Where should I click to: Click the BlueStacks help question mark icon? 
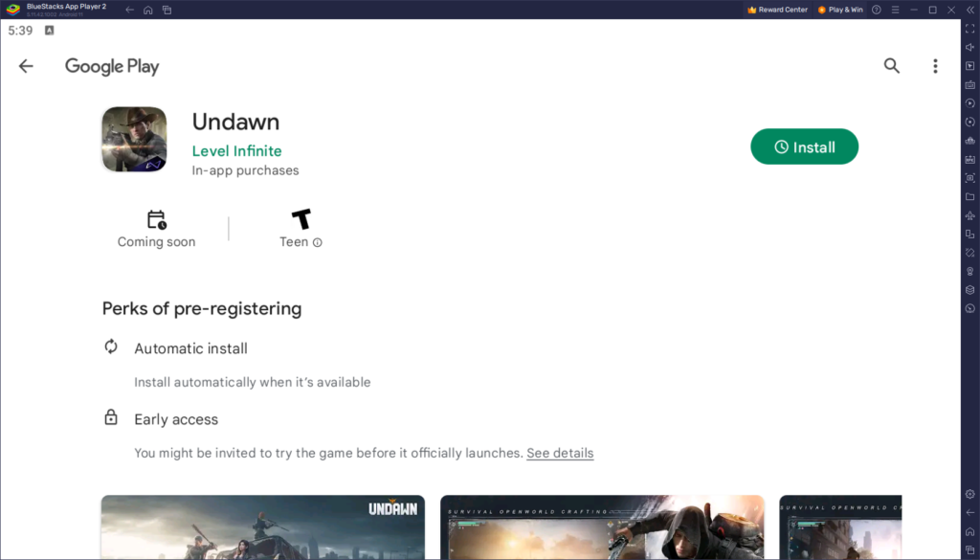click(x=877, y=10)
